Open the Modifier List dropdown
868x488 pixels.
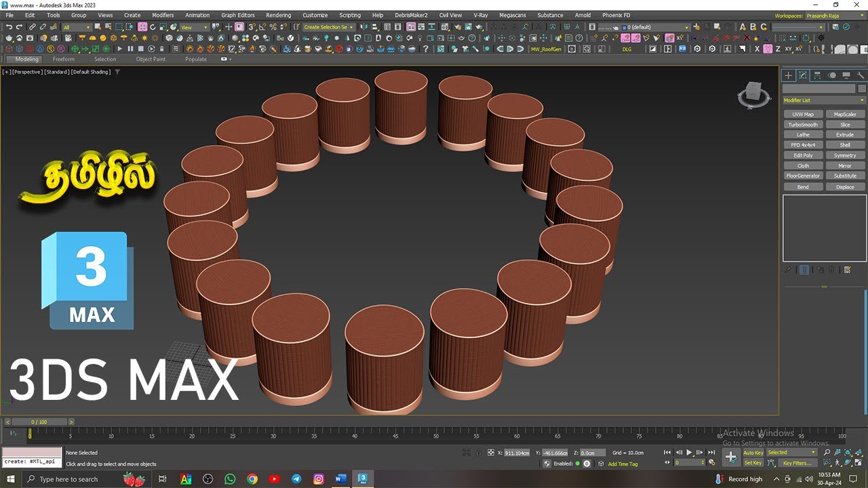pyautogui.click(x=824, y=100)
